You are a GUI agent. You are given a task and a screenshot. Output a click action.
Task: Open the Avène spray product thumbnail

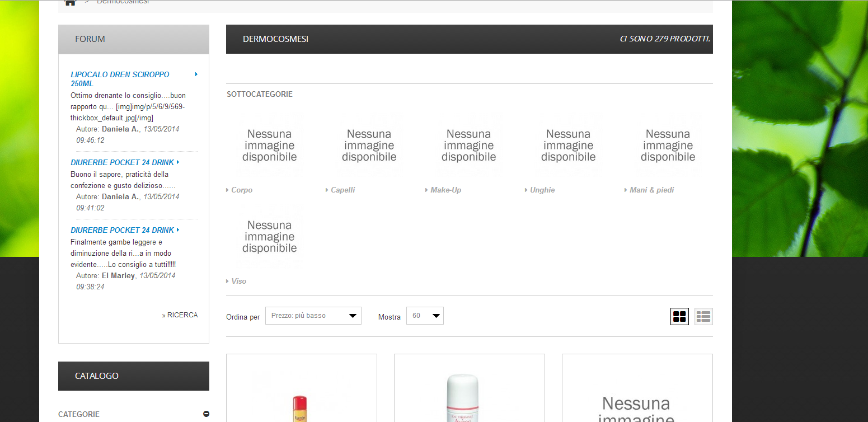coord(470,388)
